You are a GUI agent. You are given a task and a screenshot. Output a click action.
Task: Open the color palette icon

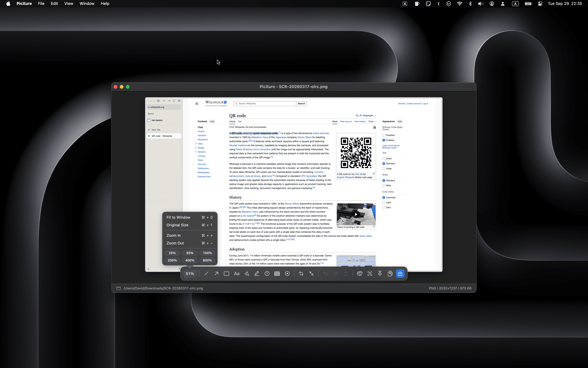coord(360,273)
